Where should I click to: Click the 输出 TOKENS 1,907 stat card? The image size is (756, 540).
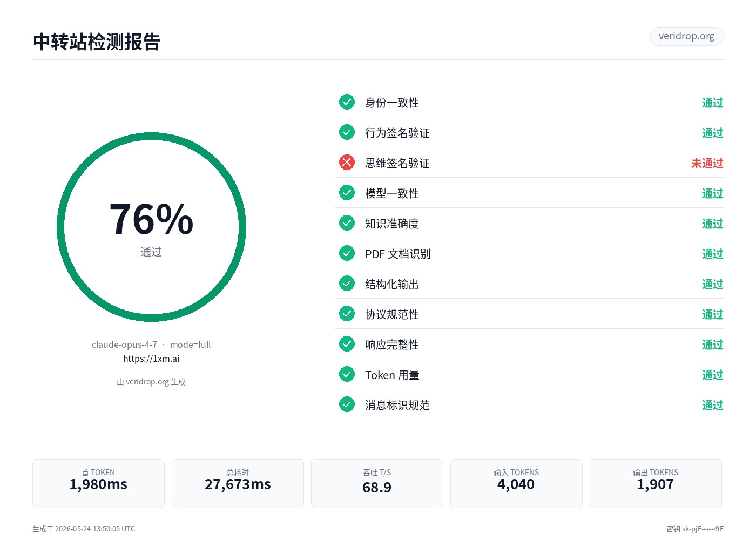(656, 483)
